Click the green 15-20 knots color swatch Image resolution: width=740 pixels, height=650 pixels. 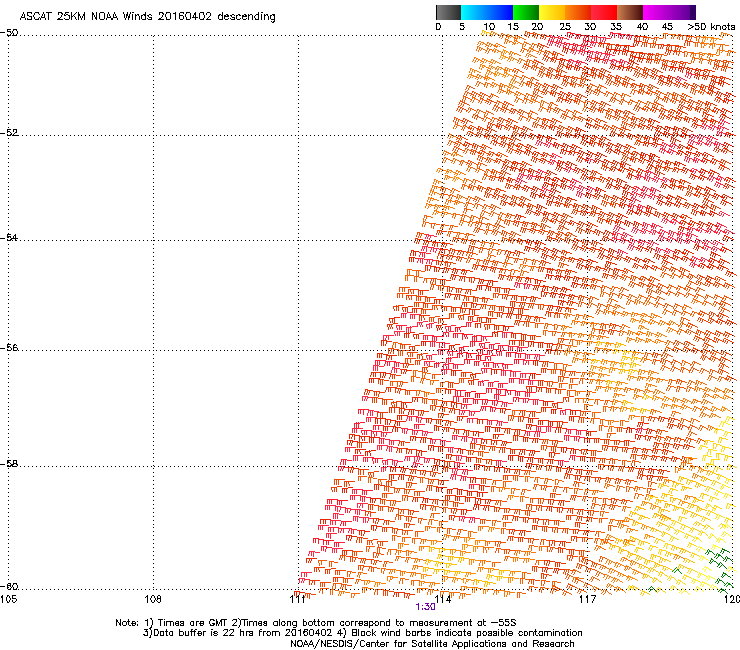(x=526, y=12)
